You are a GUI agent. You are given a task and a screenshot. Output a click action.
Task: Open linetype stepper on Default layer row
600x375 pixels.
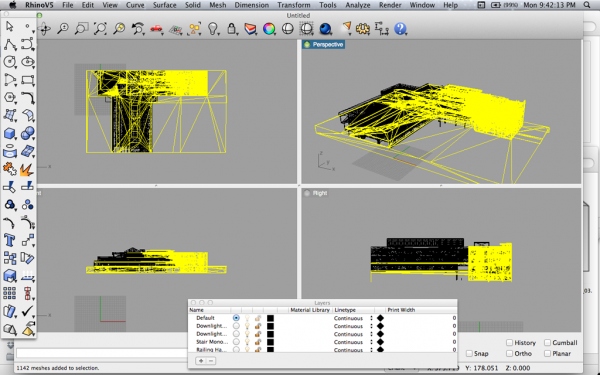371,318
